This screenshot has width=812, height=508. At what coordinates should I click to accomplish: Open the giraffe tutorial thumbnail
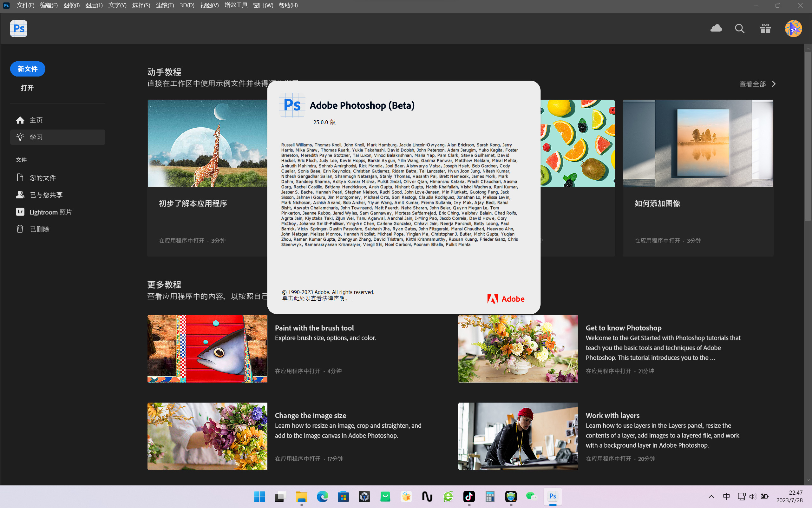pyautogui.click(x=207, y=143)
